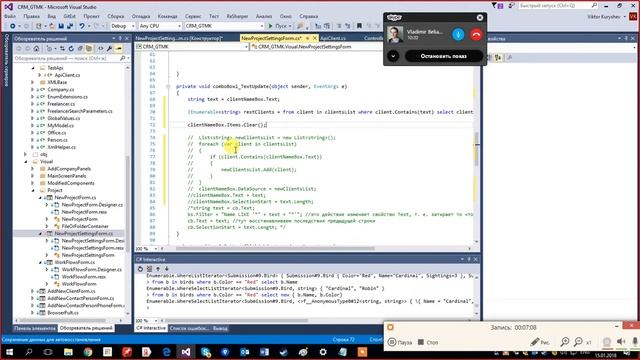Click the Save icon in the main toolbar
The width and height of the screenshot is (640, 360).
61,26
